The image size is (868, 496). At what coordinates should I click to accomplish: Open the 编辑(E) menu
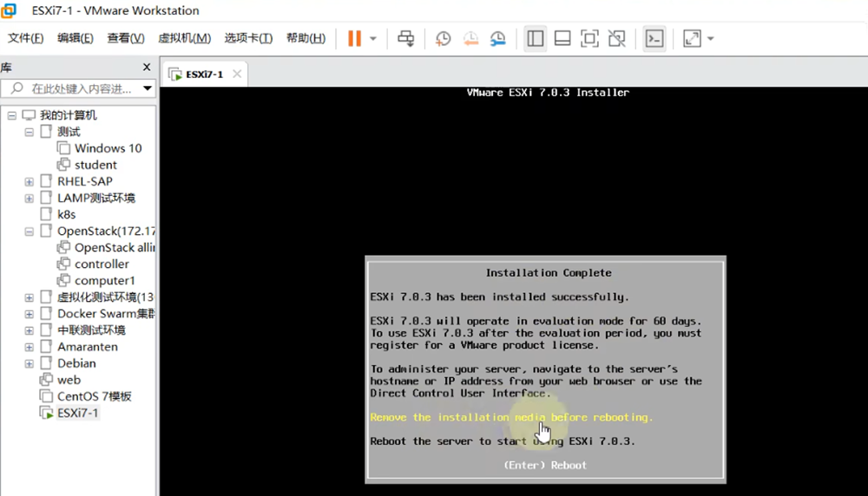coord(76,38)
